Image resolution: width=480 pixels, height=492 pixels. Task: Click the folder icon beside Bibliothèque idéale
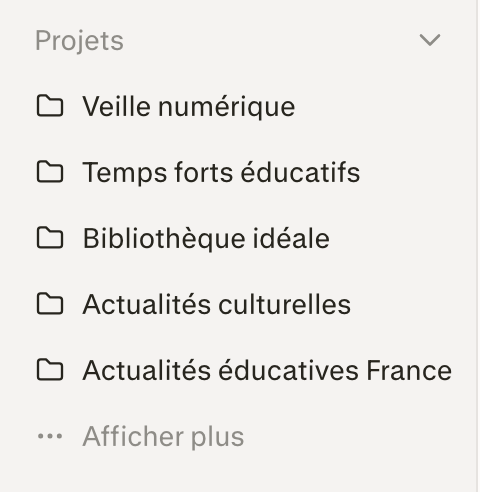[x=50, y=238]
